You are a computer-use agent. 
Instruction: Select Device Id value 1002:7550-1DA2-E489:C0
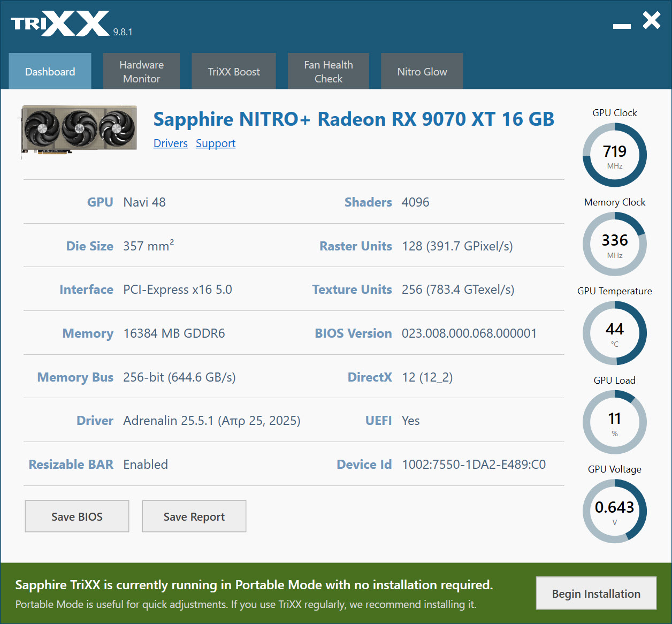coord(474,465)
